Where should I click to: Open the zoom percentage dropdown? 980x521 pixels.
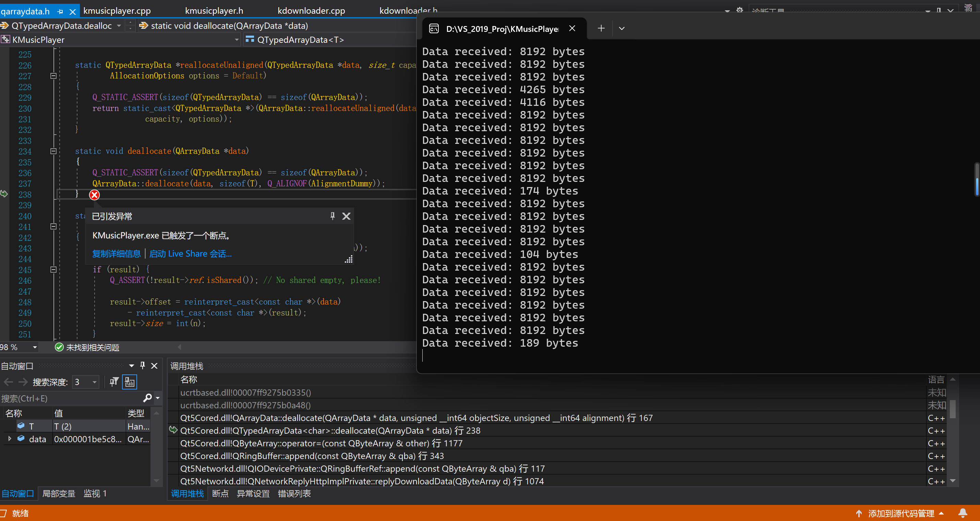[35, 347]
